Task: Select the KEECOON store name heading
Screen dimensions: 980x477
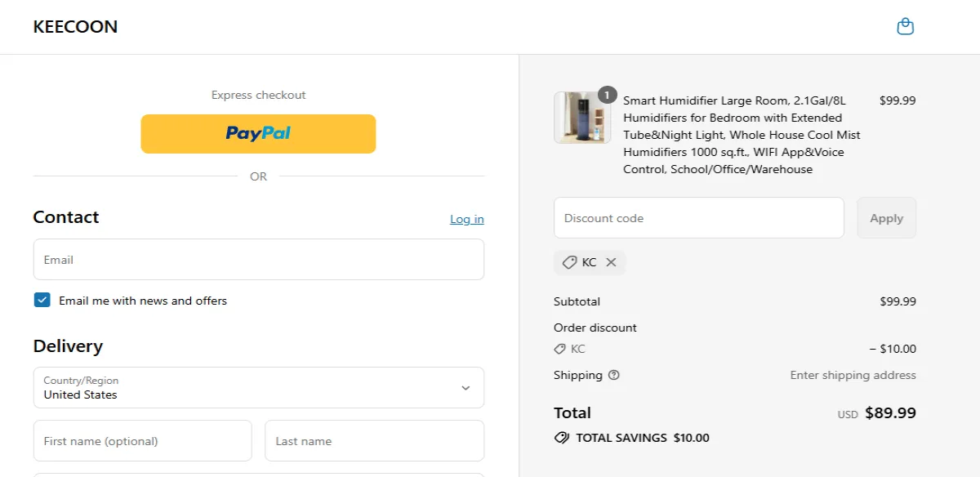Action: click(75, 26)
